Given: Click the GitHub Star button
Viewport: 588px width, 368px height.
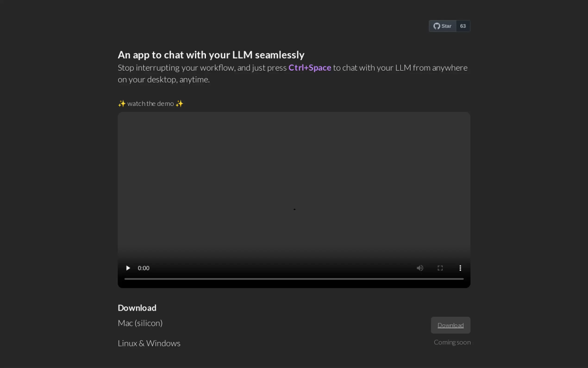Looking at the screenshot, I should pyautogui.click(x=442, y=26).
